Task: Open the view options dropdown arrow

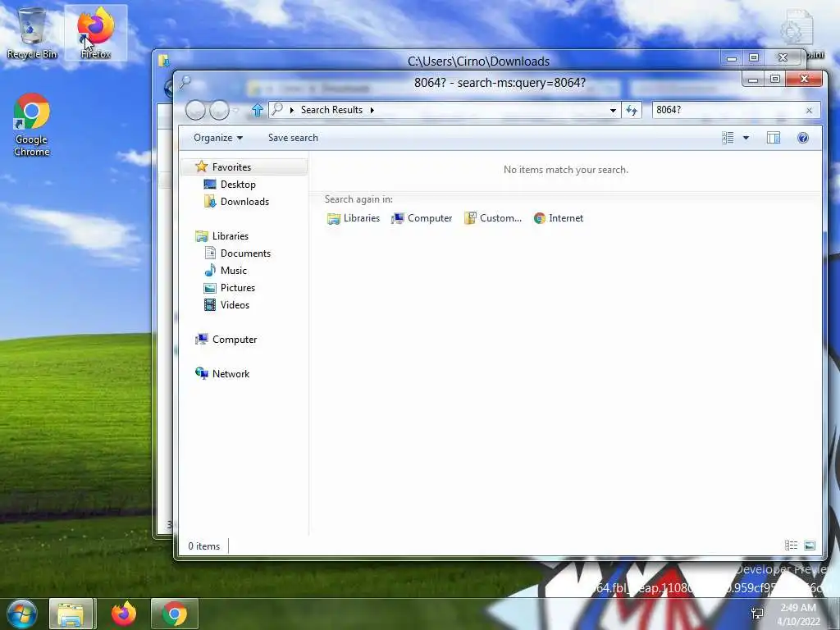Action: [746, 138]
